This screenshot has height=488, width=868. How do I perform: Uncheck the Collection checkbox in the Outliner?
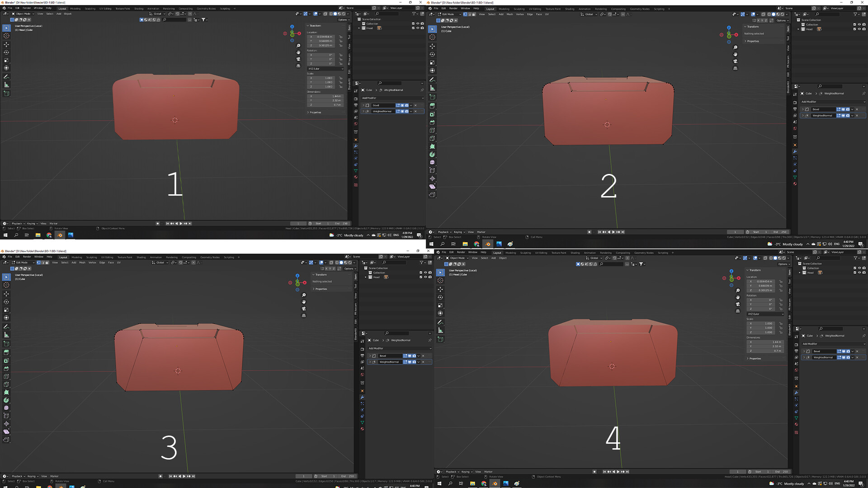pyautogui.click(x=413, y=23)
